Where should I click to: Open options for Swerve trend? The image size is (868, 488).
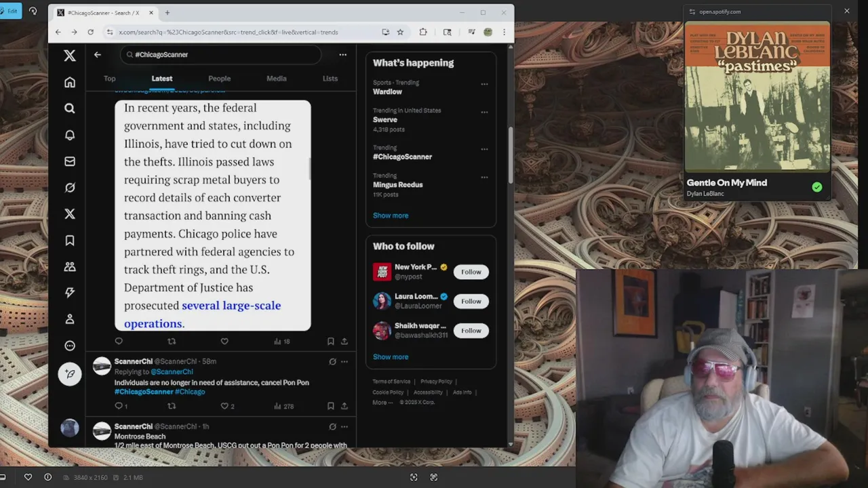(x=484, y=112)
